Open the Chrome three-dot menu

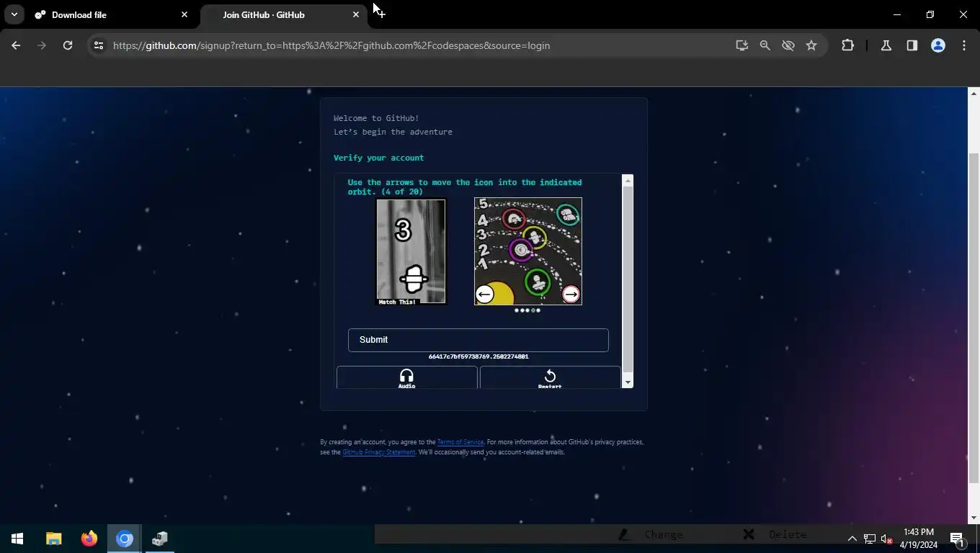pos(964,45)
